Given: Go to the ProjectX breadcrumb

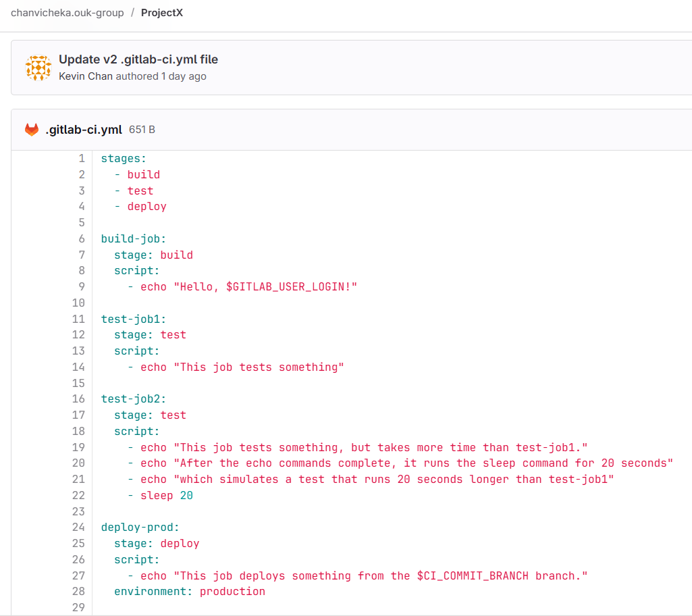Looking at the screenshot, I should tap(162, 13).
